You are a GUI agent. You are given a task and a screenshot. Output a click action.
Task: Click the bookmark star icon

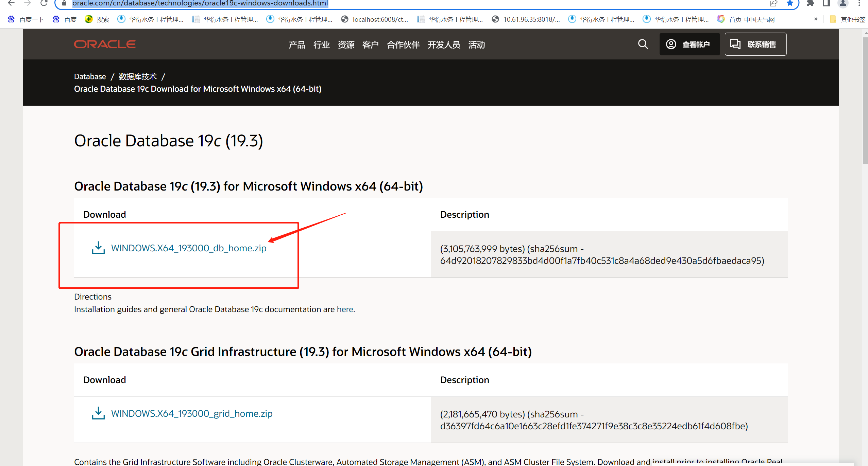(x=789, y=3)
